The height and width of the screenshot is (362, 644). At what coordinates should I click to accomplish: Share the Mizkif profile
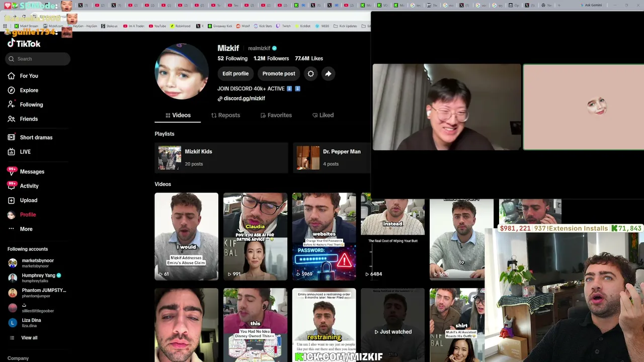tap(328, 74)
